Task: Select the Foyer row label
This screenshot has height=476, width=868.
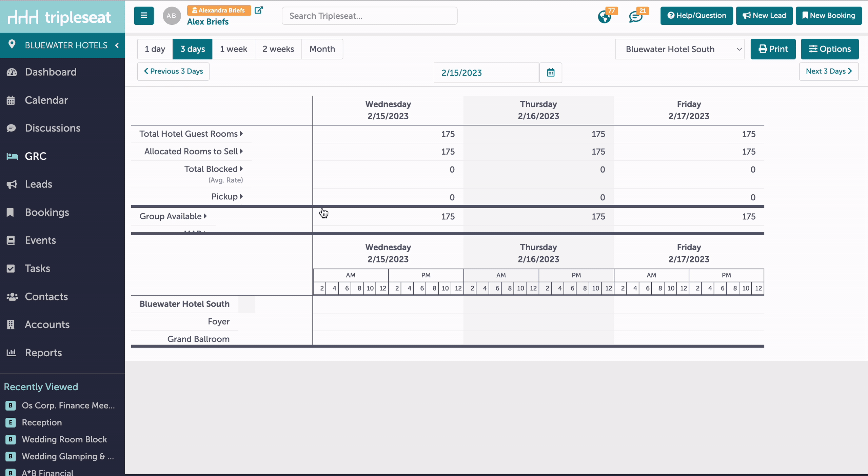Action: (219, 321)
